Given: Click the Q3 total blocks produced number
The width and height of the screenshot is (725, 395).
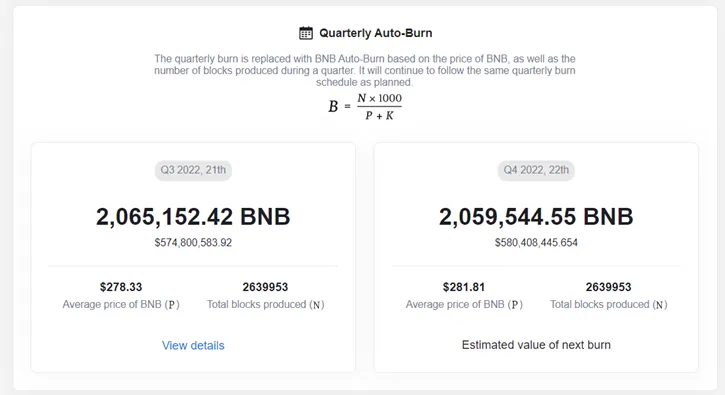Looking at the screenshot, I should (x=265, y=287).
